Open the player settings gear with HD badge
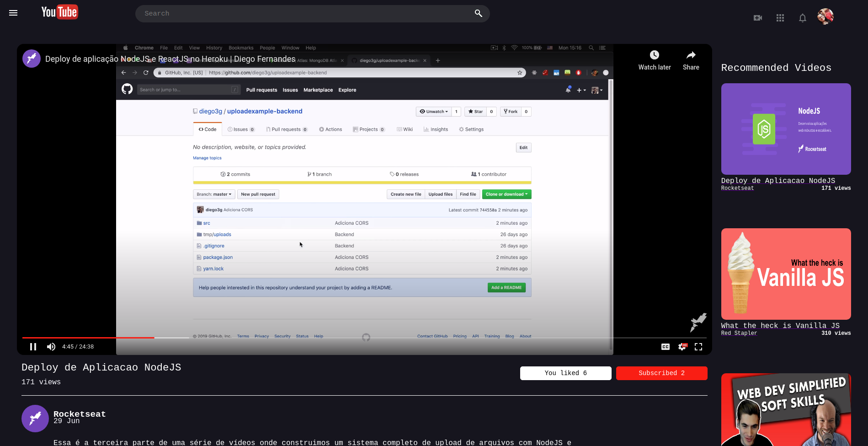The width and height of the screenshot is (868, 446). (682, 347)
